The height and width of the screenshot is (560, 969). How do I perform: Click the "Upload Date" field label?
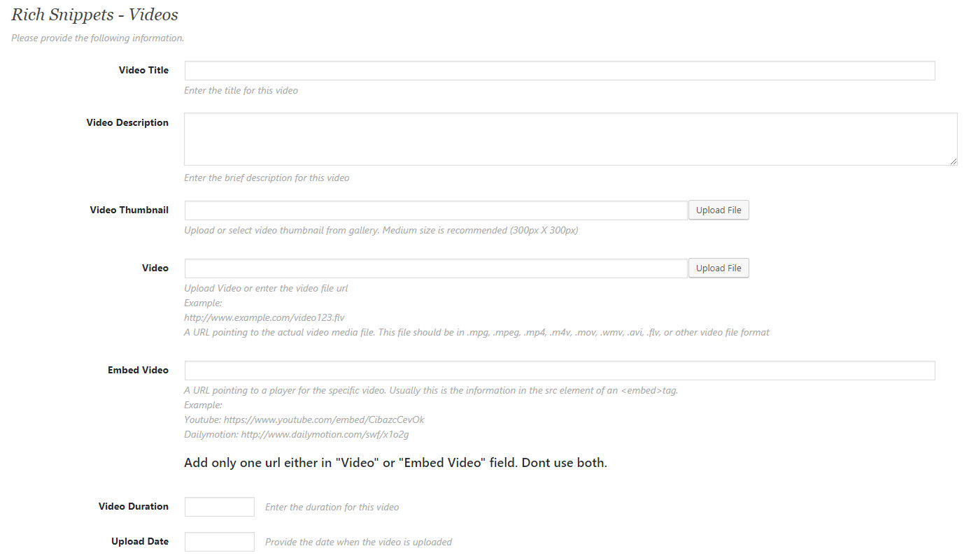pos(140,542)
